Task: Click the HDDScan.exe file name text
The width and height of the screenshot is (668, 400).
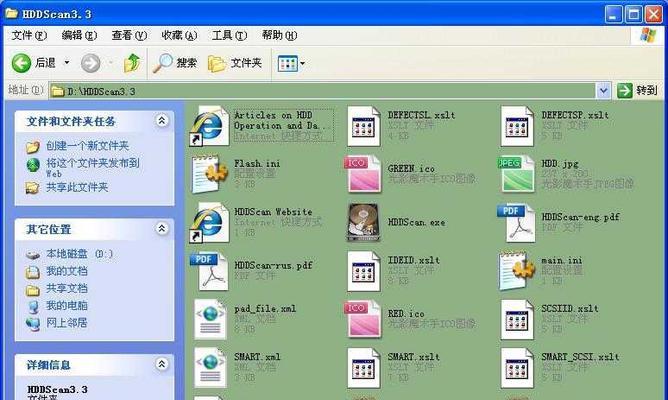Action: click(416, 222)
